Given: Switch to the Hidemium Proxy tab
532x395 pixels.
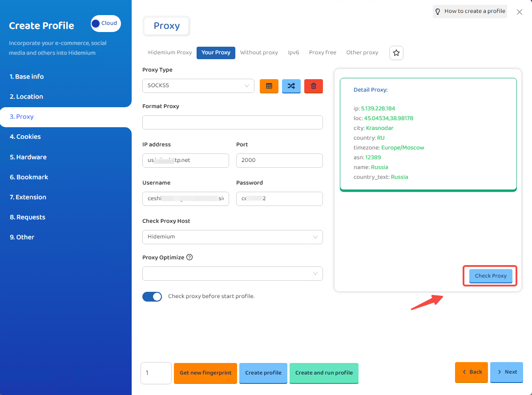Looking at the screenshot, I should [169, 52].
